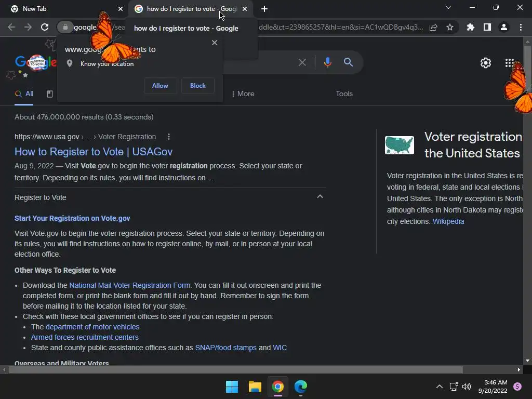Open Armed forces recruitment centers link
Image resolution: width=532 pixels, height=399 pixels.
tap(85, 338)
